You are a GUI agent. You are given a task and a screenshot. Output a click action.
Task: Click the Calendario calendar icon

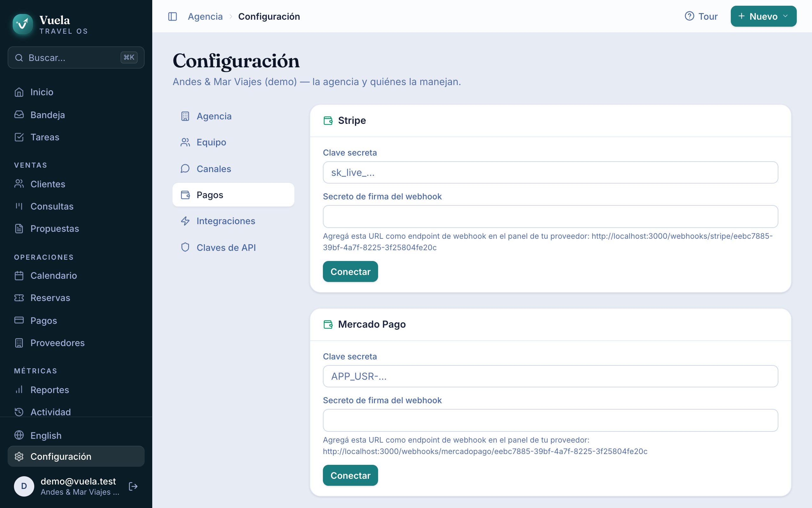click(19, 276)
